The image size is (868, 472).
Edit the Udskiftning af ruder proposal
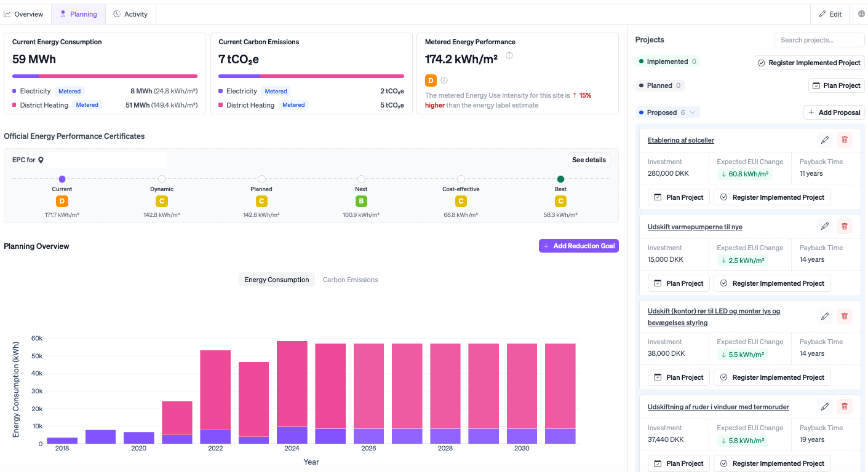point(825,406)
